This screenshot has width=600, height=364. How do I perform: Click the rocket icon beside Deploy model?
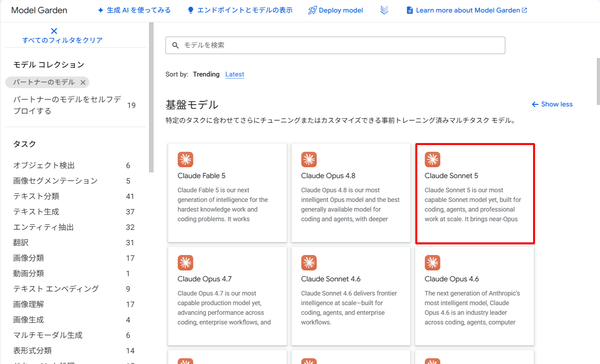tap(312, 10)
